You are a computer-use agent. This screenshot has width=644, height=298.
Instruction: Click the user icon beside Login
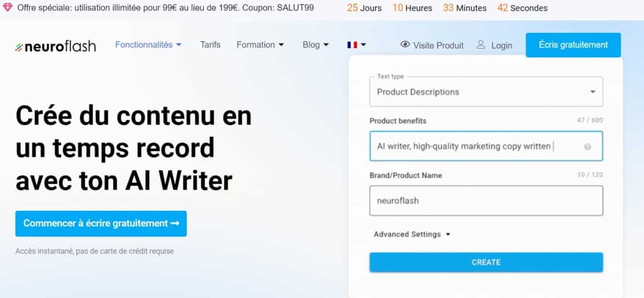[x=481, y=44]
